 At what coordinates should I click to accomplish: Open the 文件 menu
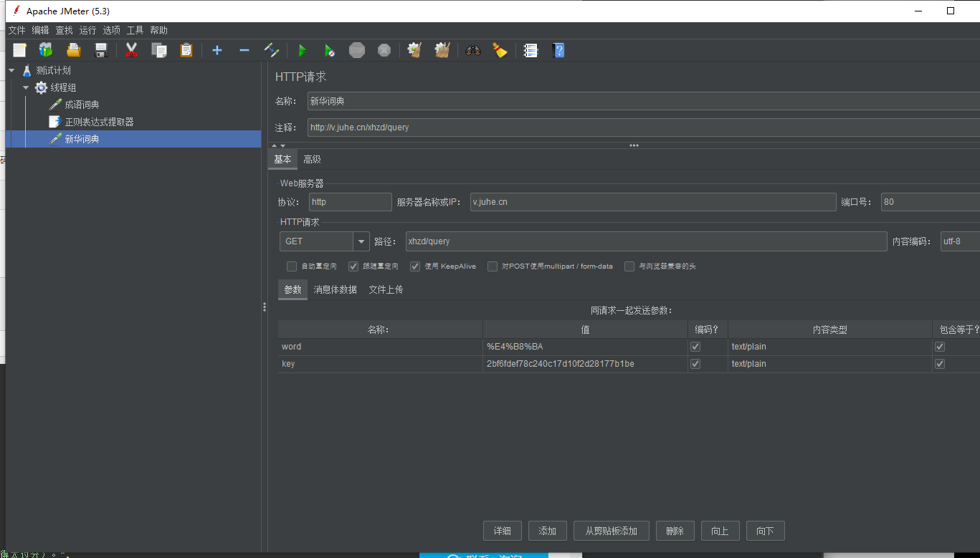16,30
